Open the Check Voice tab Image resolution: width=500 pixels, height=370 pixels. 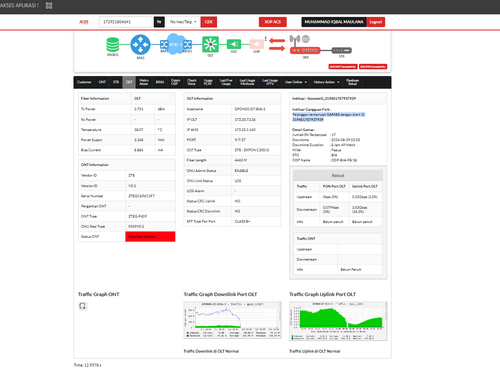click(x=192, y=82)
